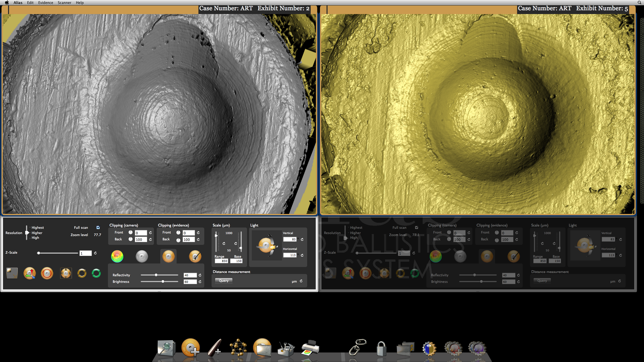Open the toolbox icon in the dock
This screenshot has height=362, width=644.
tap(286, 349)
